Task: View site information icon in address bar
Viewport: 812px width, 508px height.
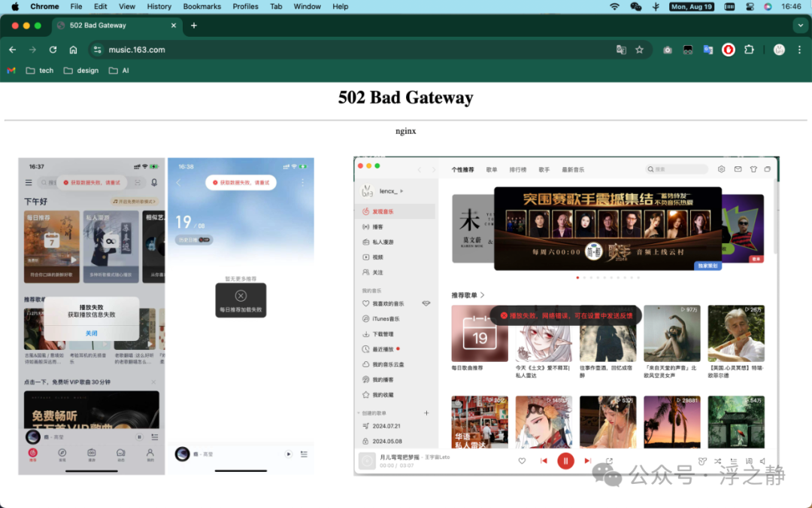Action: click(x=97, y=50)
